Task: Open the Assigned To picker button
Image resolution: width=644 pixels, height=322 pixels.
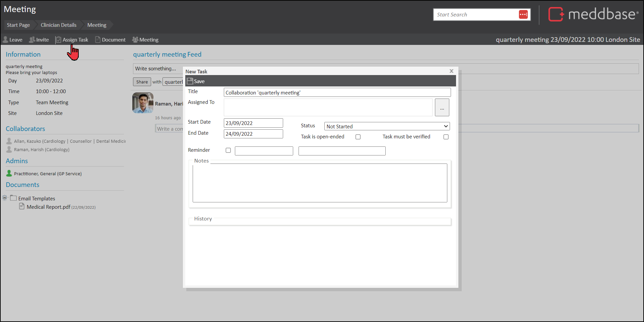Action: [x=442, y=108]
